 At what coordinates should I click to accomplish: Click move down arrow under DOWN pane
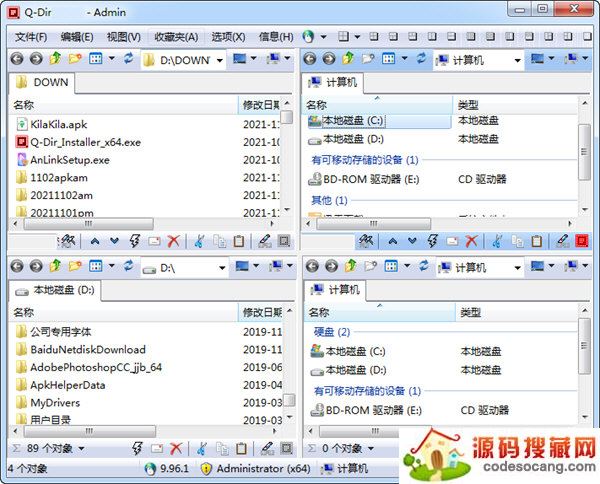(114, 241)
